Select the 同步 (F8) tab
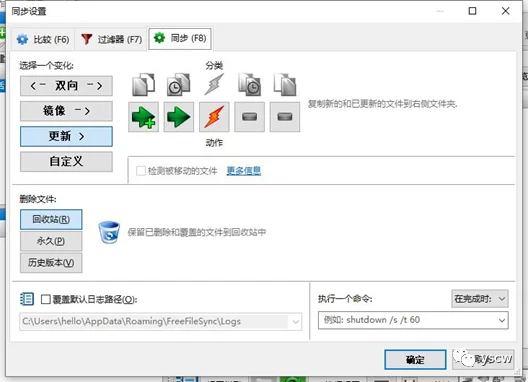The image size is (528, 382). [180, 38]
